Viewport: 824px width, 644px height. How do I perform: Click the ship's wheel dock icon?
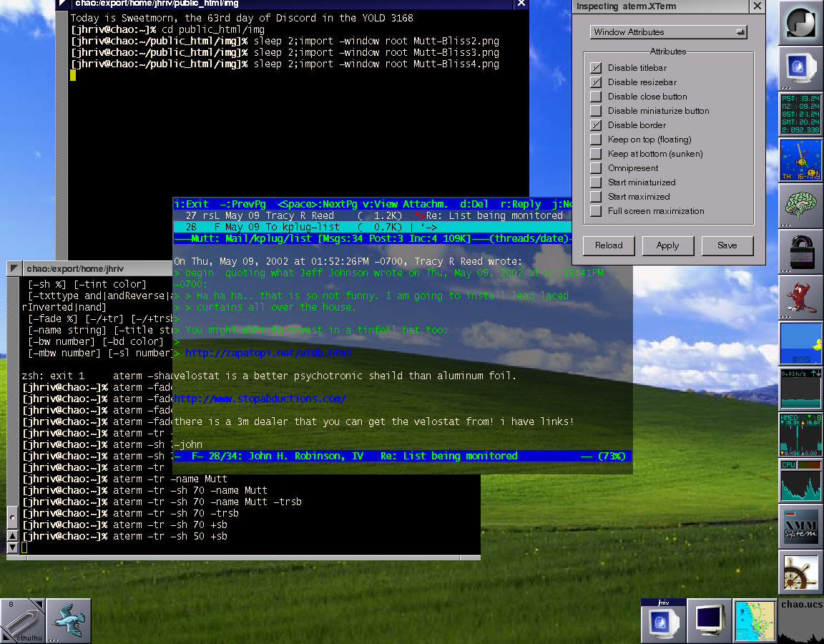click(800, 573)
